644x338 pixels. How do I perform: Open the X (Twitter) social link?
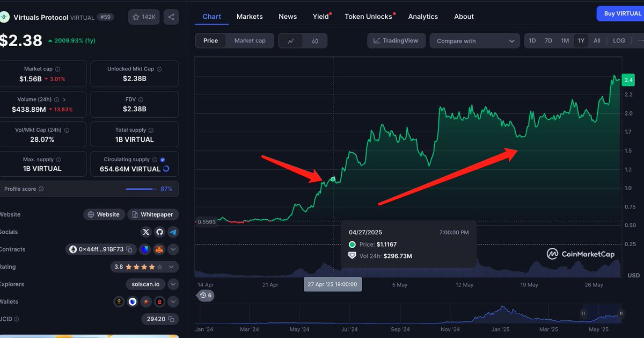(x=146, y=232)
